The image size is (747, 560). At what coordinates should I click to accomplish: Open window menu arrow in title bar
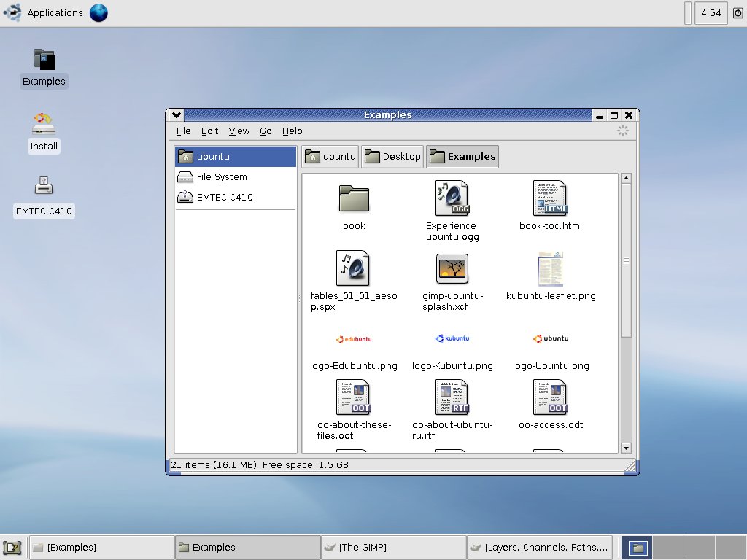[x=177, y=114]
